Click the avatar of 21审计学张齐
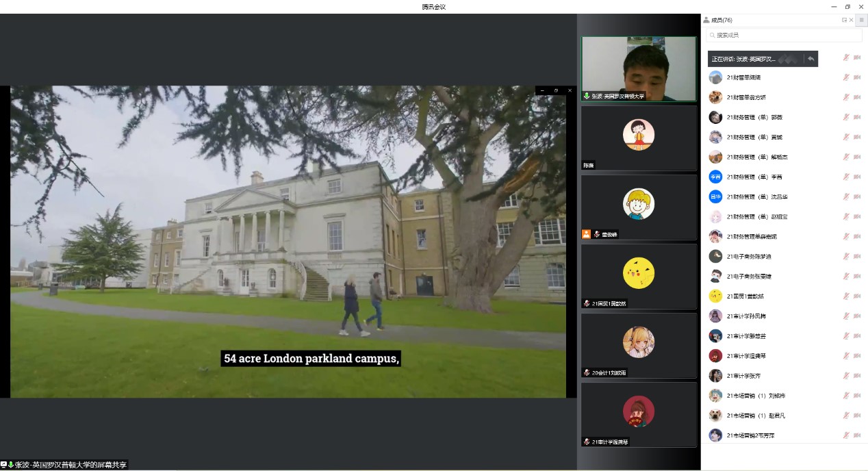Image resolution: width=868 pixels, height=471 pixels. (x=715, y=375)
